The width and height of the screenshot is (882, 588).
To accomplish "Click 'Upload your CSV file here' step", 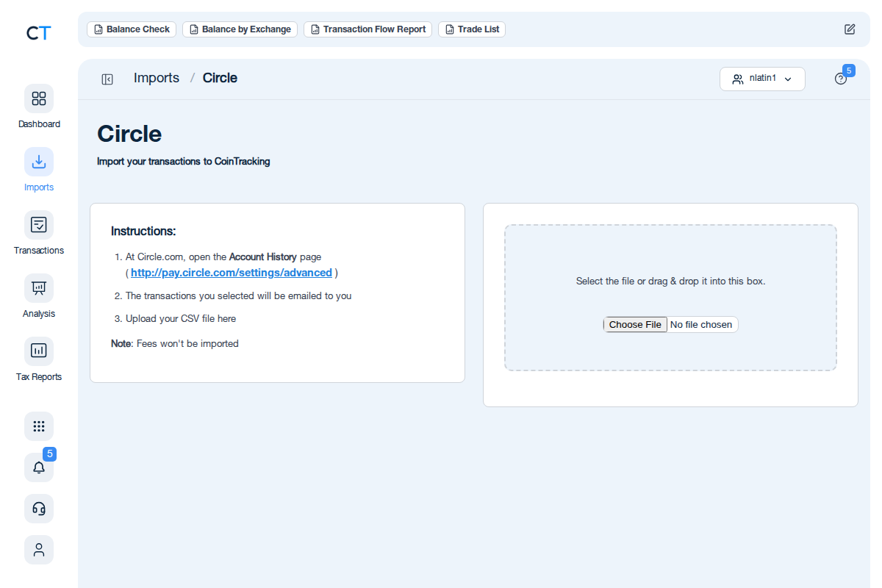I will pyautogui.click(x=181, y=319).
